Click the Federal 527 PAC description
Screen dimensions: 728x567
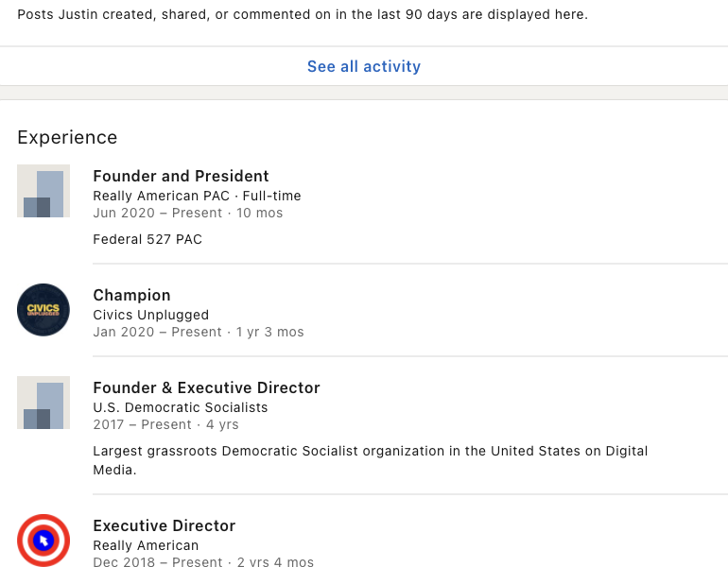147,239
